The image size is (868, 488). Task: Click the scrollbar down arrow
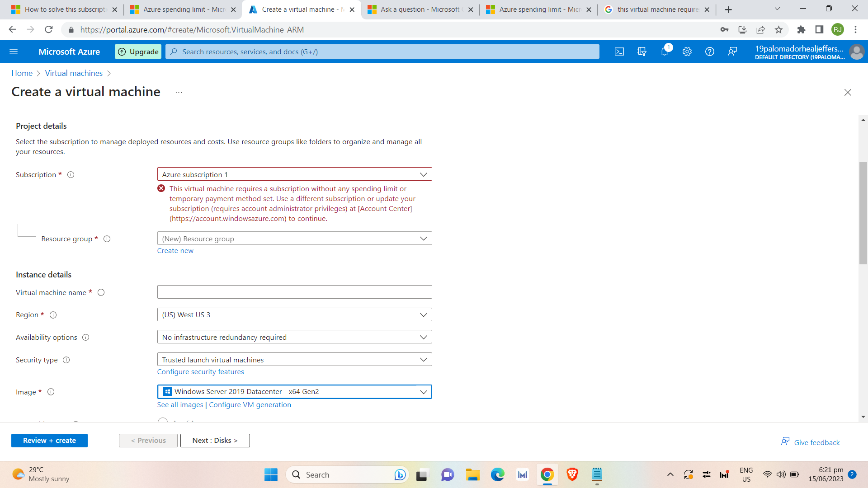point(863,417)
